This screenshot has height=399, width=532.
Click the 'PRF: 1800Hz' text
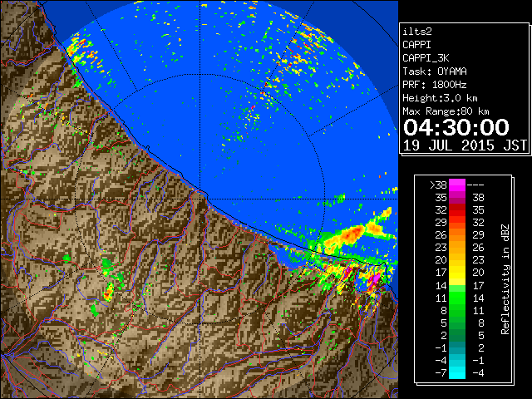[435, 85]
